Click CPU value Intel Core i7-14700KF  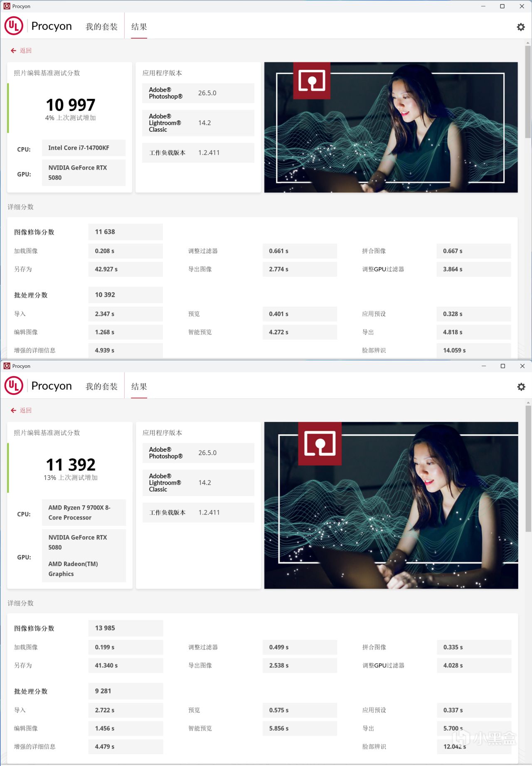point(84,148)
